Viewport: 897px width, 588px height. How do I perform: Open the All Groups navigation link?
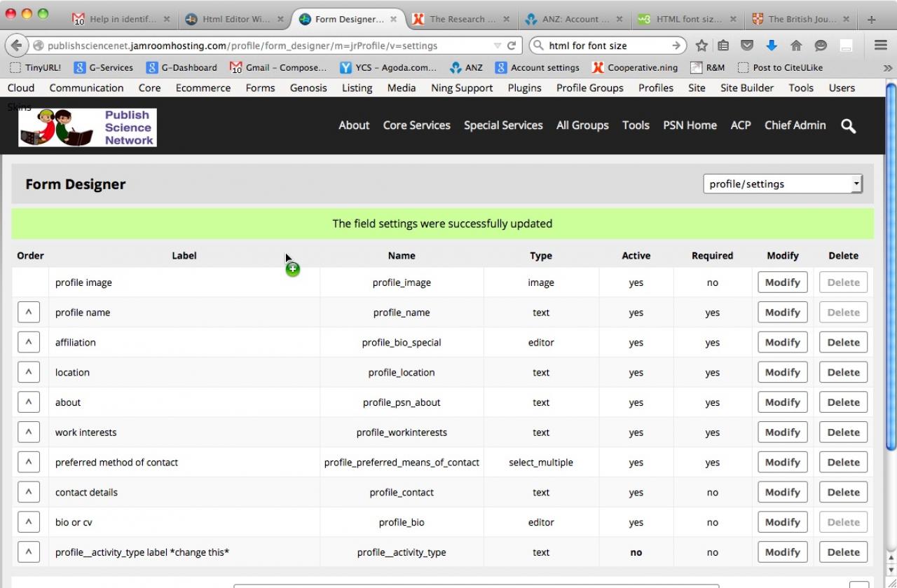[x=582, y=125]
